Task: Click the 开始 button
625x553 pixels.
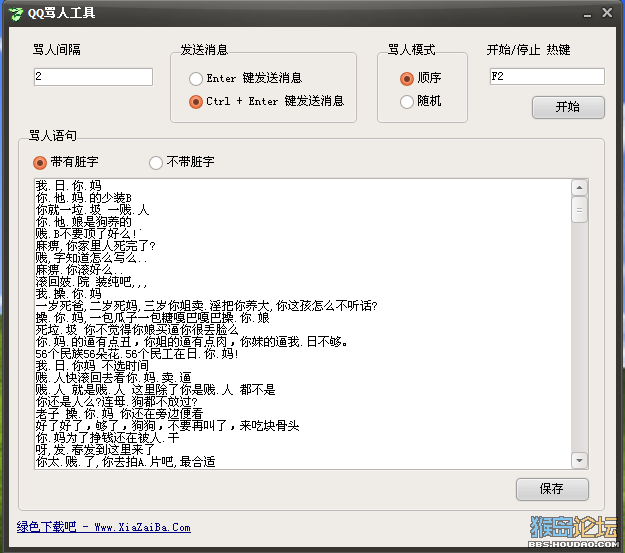Action: [568, 107]
